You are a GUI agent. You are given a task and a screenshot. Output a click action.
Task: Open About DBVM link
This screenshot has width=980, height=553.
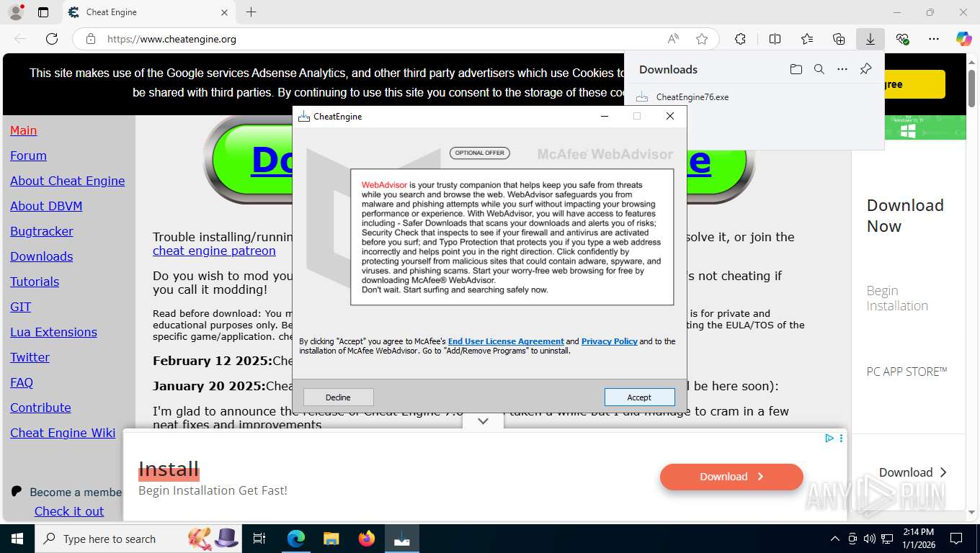(46, 206)
